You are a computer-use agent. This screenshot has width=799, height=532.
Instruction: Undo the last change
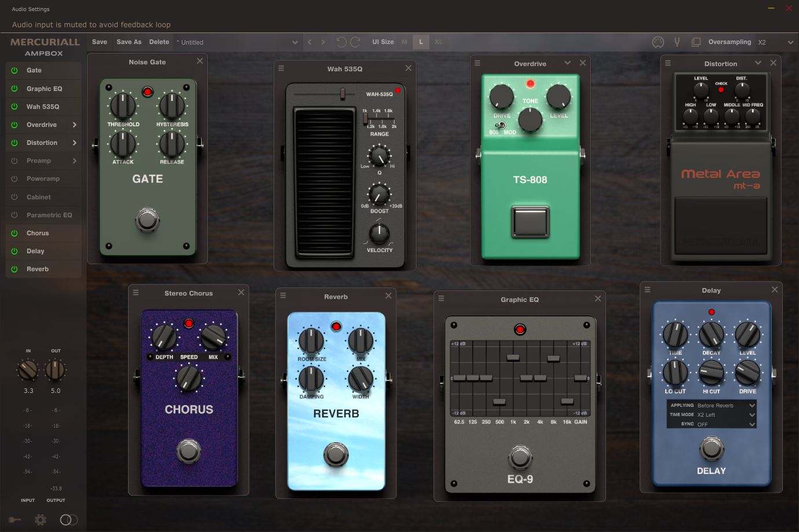point(341,42)
